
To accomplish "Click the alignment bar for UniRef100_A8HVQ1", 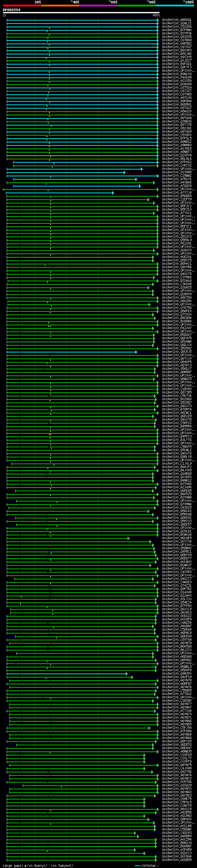I will pos(82,20).
